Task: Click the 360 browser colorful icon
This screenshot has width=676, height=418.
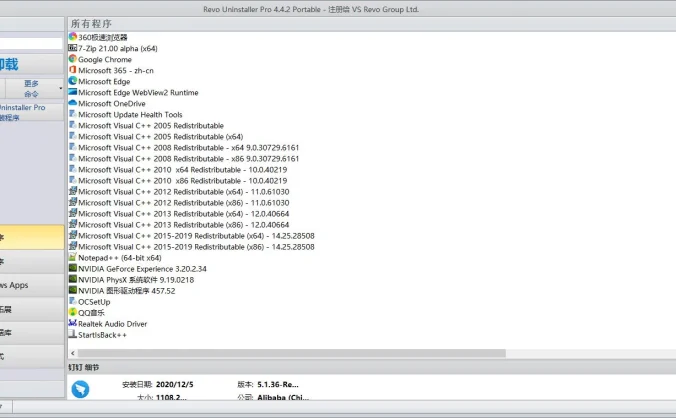Action: click(x=73, y=37)
